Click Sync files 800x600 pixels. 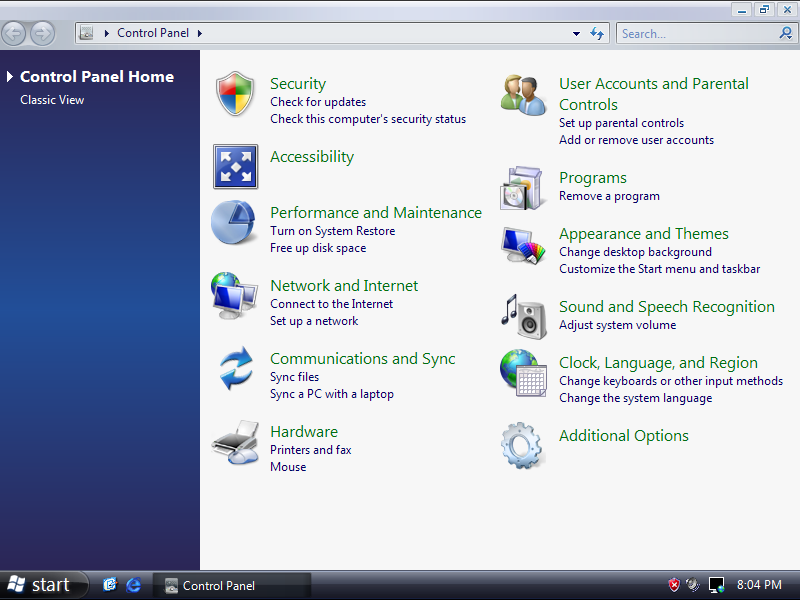click(294, 377)
